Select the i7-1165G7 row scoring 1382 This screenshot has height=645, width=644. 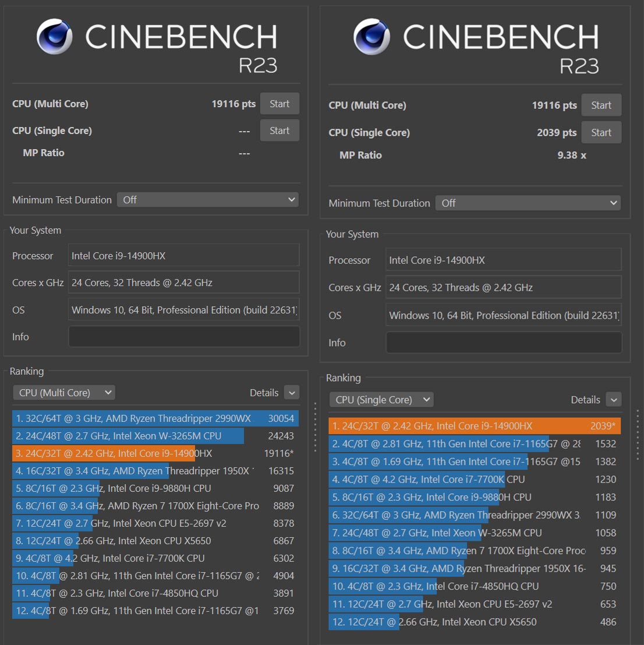tap(475, 461)
